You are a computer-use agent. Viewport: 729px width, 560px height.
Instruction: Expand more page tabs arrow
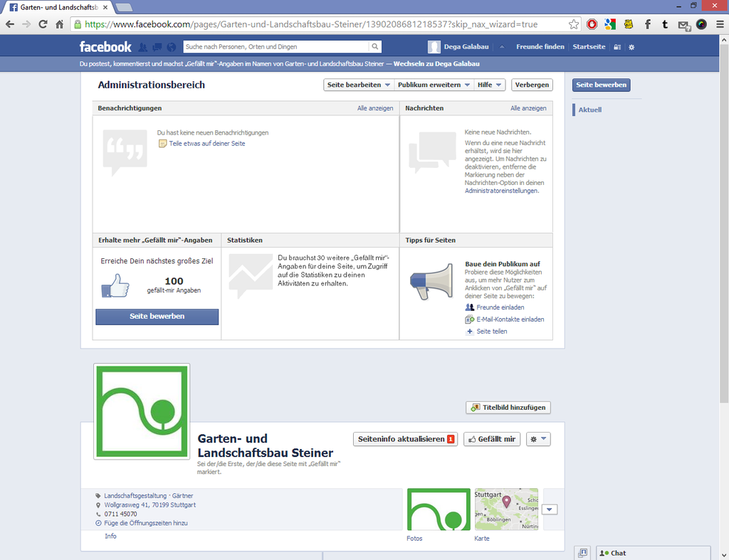tap(550, 509)
